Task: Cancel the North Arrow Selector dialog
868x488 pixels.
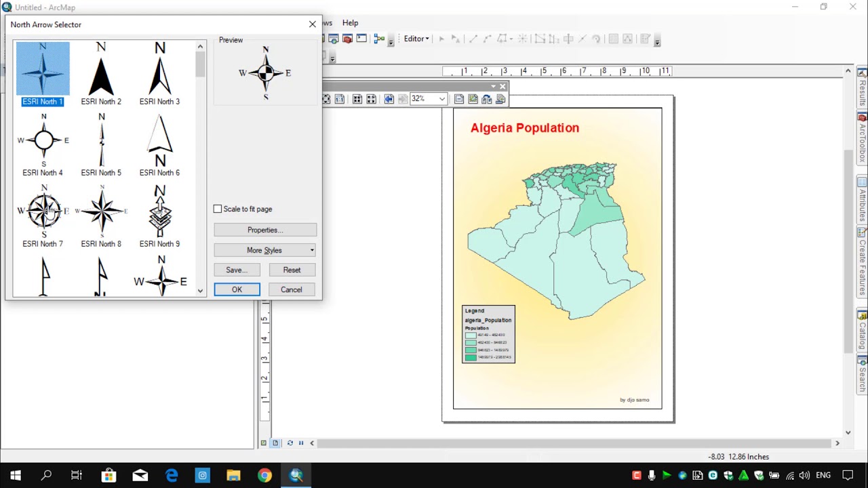Action: [x=292, y=289]
